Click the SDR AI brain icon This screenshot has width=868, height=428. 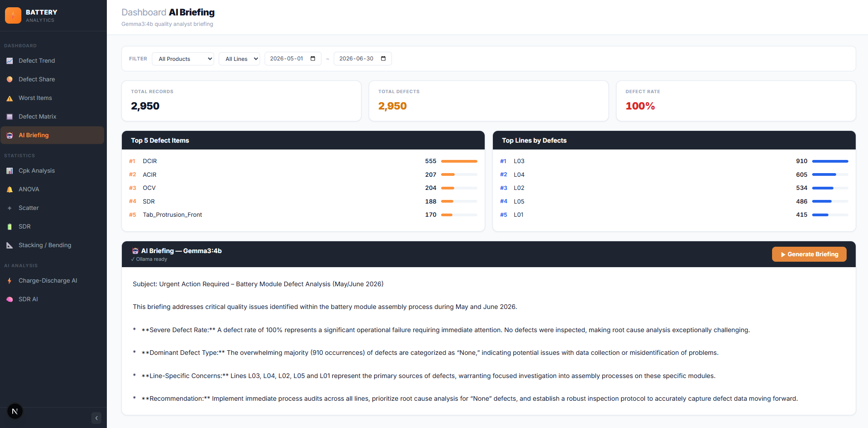10,299
